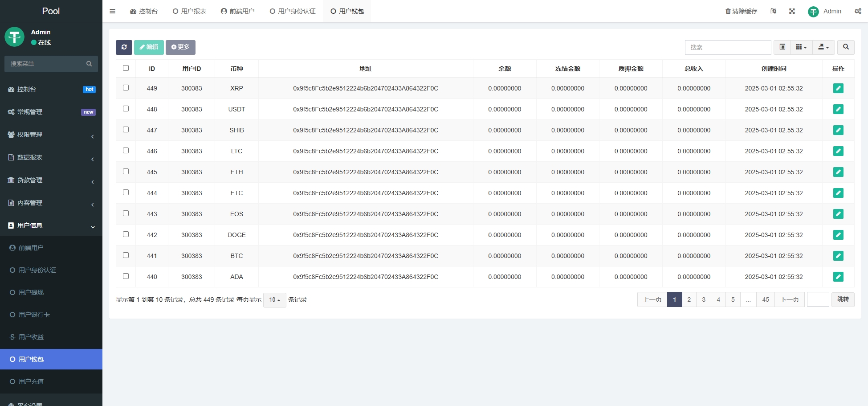868x406 pixels.
Task: Toggle the table card view icon
Action: [782, 47]
